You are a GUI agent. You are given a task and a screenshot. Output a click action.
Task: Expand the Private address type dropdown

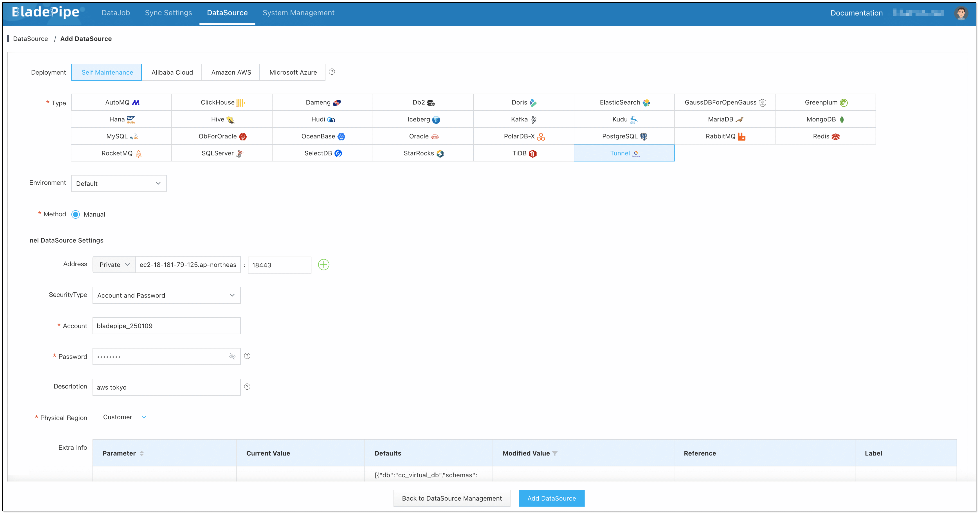pyautogui.click(x=114, y=265)
